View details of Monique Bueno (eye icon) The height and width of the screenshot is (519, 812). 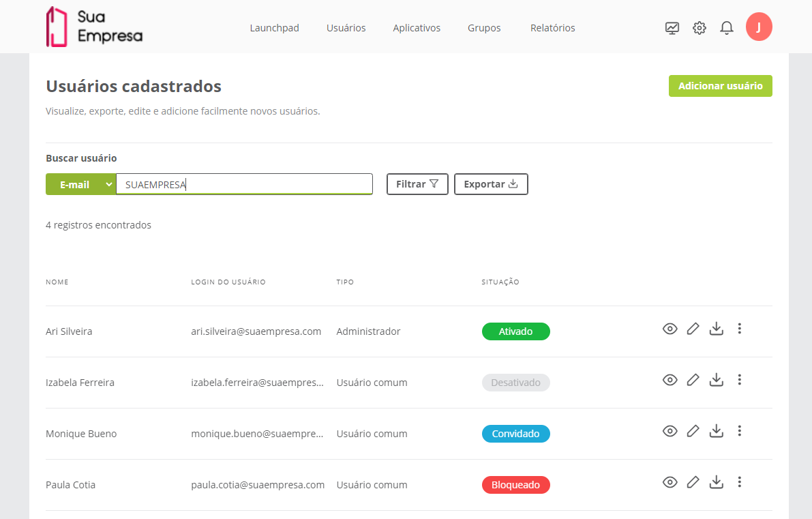click(x=670, y=431)
